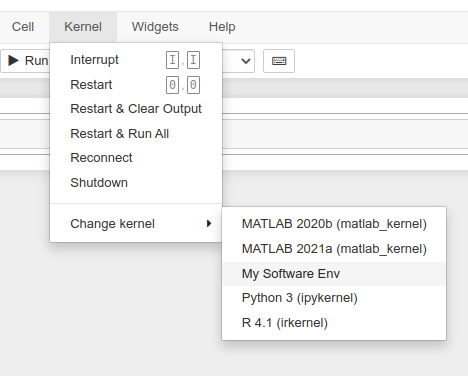Screen dimensions: 468x376
Task: Choose Restart & Run All
Action: pos(136,134)
